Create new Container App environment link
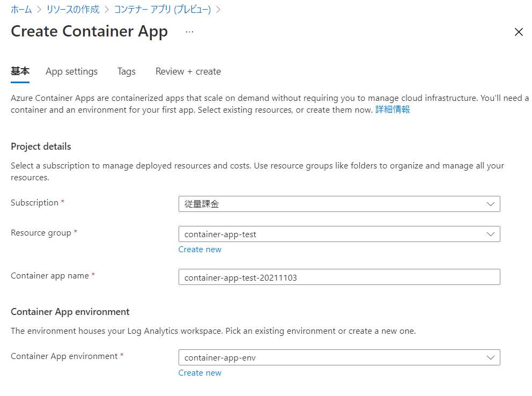532x396 pixels. [200, 373]
